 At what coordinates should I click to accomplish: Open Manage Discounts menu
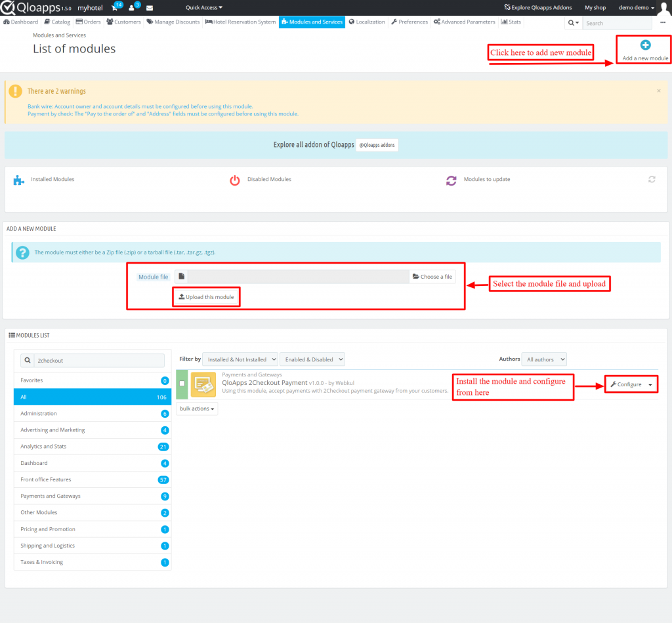(x=173, y=22)
